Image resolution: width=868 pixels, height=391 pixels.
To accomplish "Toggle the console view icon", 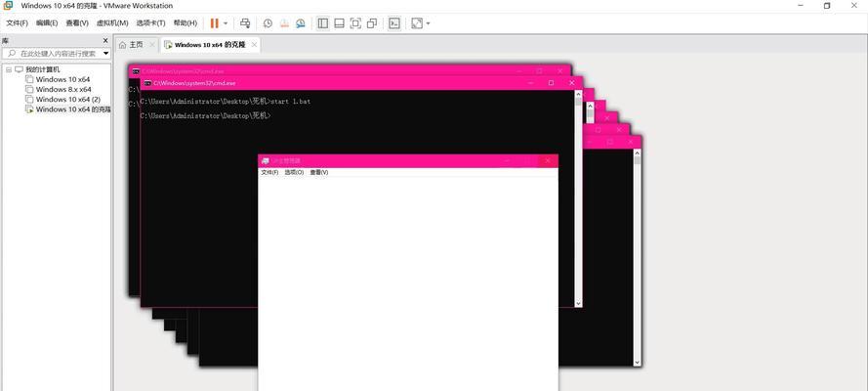I will pos(394,23).
